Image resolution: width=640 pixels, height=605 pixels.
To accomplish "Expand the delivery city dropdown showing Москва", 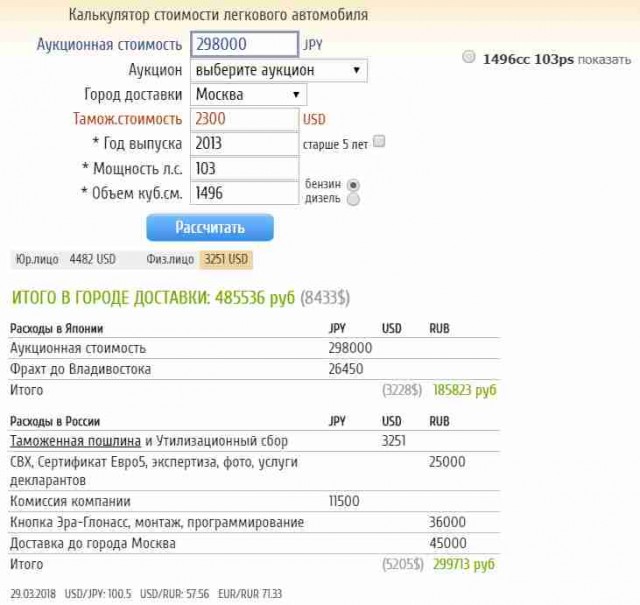I will (x=248, y=95).
